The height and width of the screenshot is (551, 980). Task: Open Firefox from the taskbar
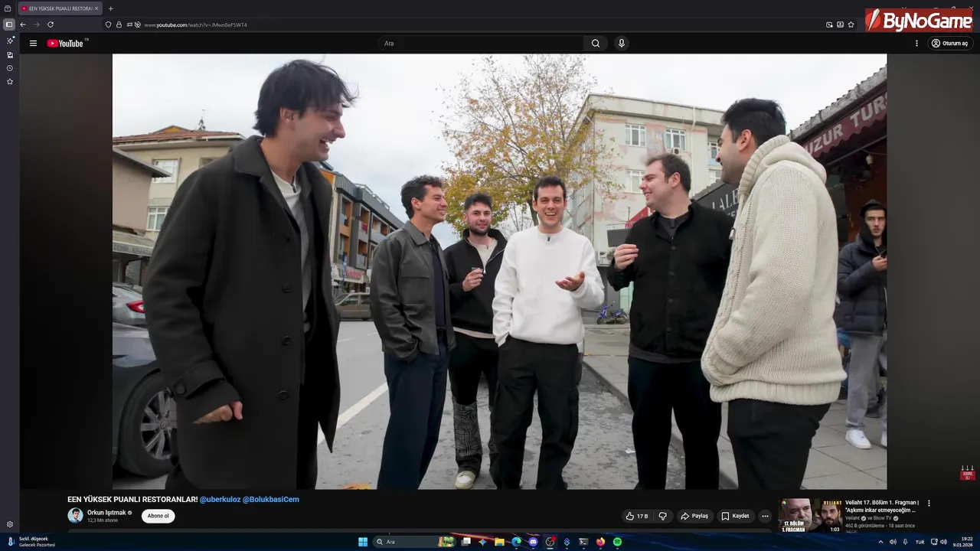point(600,542)
